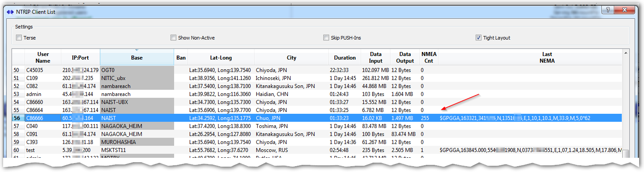The height and width of the screenshot is (172, 644).
Task: Click data input 102.097 MB cell
Action: 375,70
